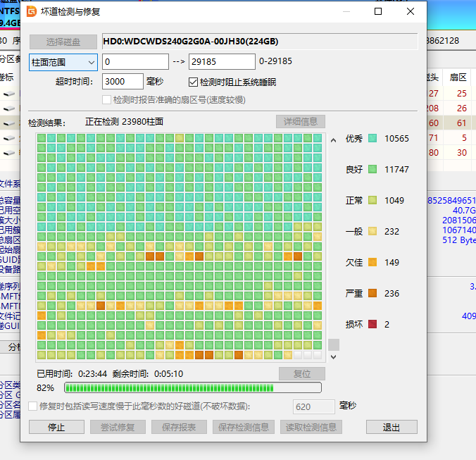Click the 保存检测信息 button
476x460 pixels.
(244, 427)
